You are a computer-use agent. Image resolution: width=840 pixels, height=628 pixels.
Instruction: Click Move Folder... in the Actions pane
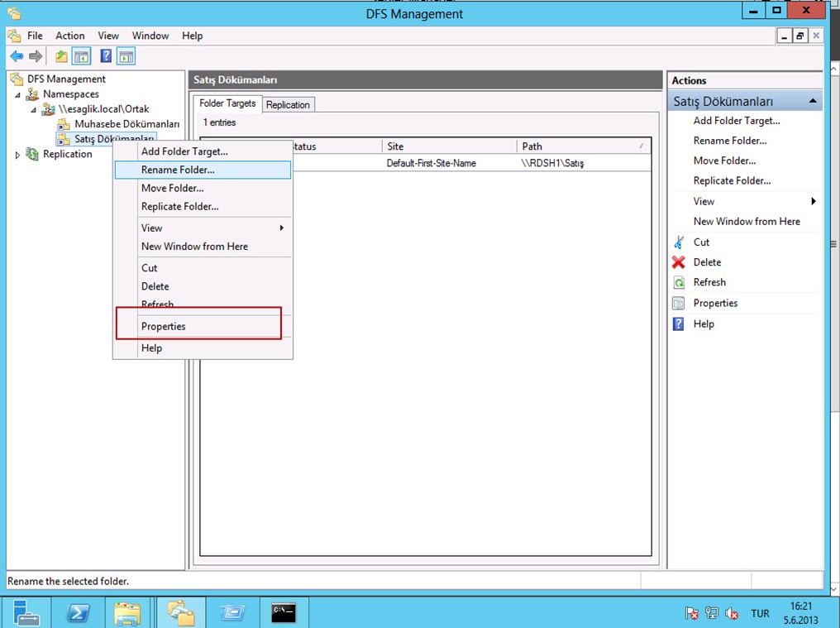click(725, 161)
